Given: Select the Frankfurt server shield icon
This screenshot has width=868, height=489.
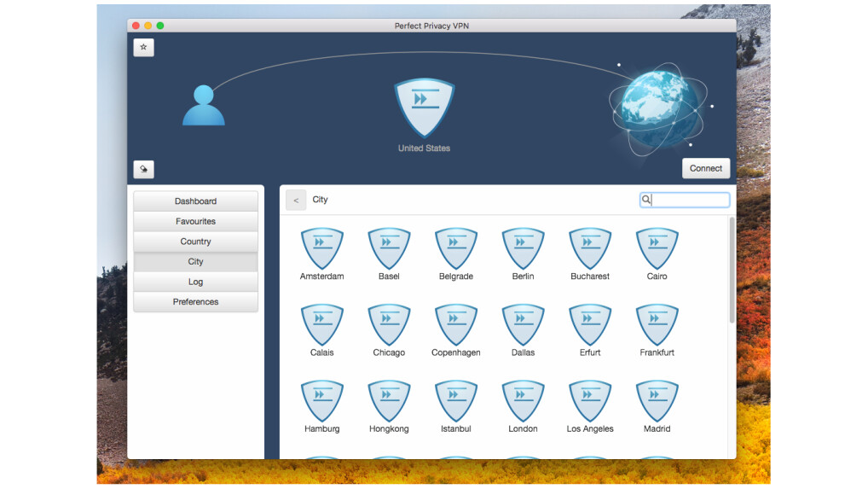Looking at the screenshot, I should coord(657,325).
